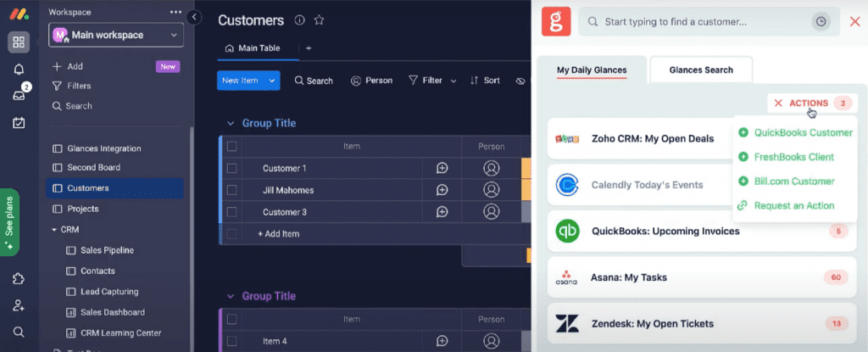Open the New Item dropdown arrow
Screen dimensions: 868x352
(x=272, y=81)
